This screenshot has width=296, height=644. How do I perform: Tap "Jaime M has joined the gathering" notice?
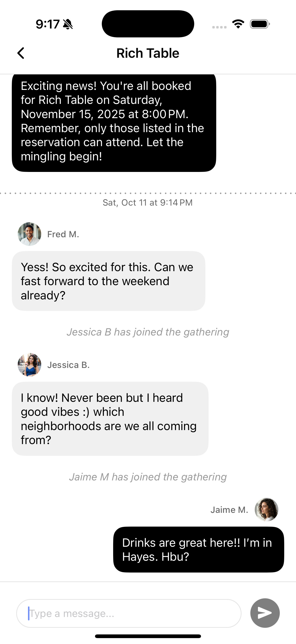148,477
